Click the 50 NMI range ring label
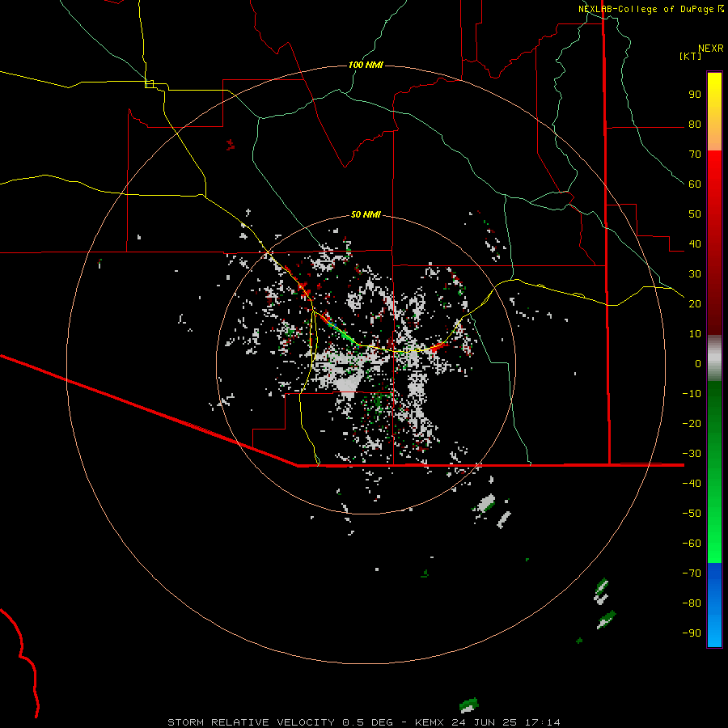The image size is (728, 728). pos(366,214)
